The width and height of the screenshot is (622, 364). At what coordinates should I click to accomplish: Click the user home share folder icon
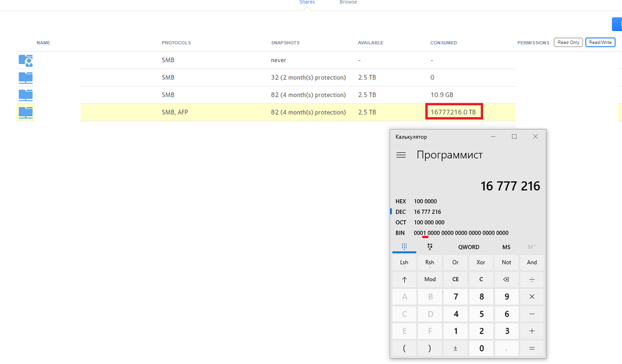[26, 60]
